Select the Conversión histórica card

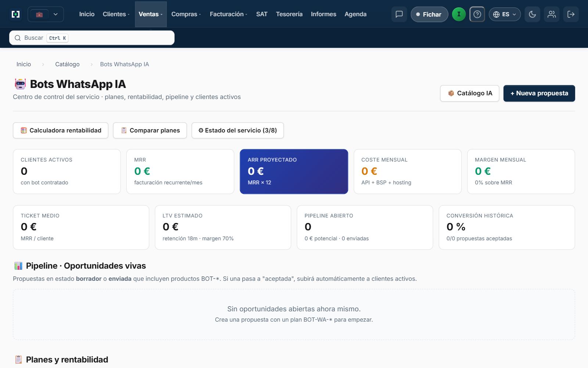tap(507, 227)
